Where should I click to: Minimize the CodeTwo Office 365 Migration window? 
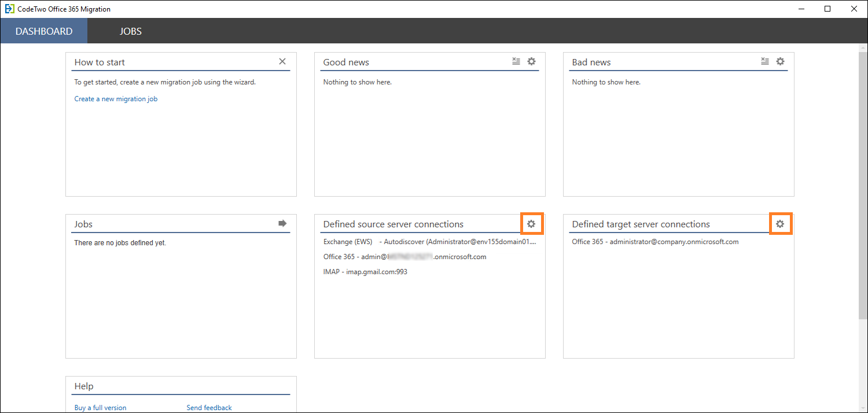pos(802,9)
